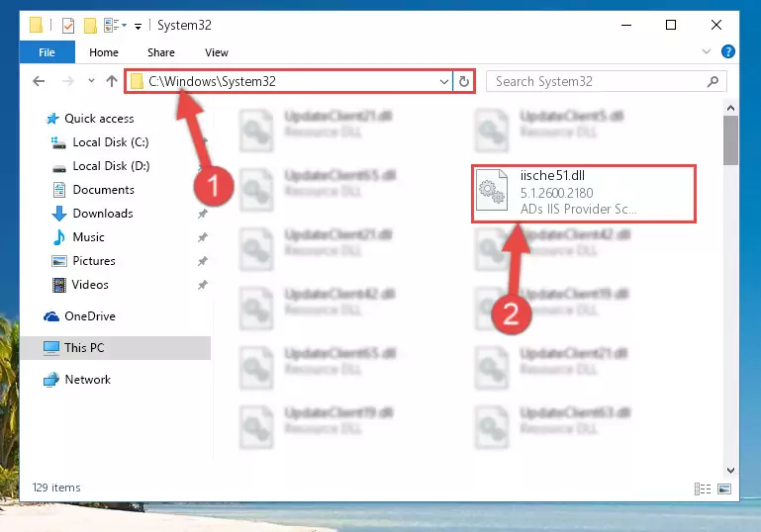The width and height of the screenshot is (761, 532).
Task: Click the Documents page icon in sidebar
Action: coord(59,190)
